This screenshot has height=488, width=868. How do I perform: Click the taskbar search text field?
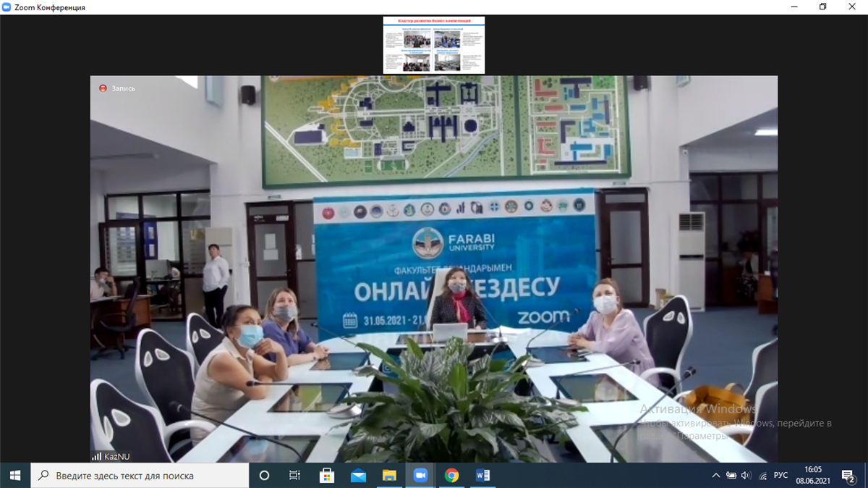pyautogui.click(x=141, y=476)
